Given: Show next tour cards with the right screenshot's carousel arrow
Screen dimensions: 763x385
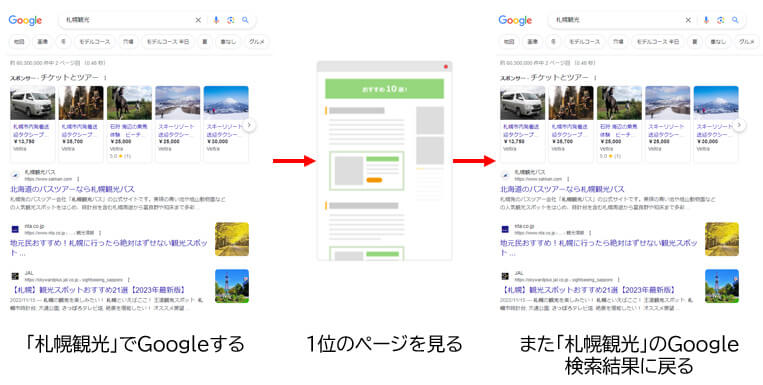Looking at the screenshot, I should (x=739, y=125).
